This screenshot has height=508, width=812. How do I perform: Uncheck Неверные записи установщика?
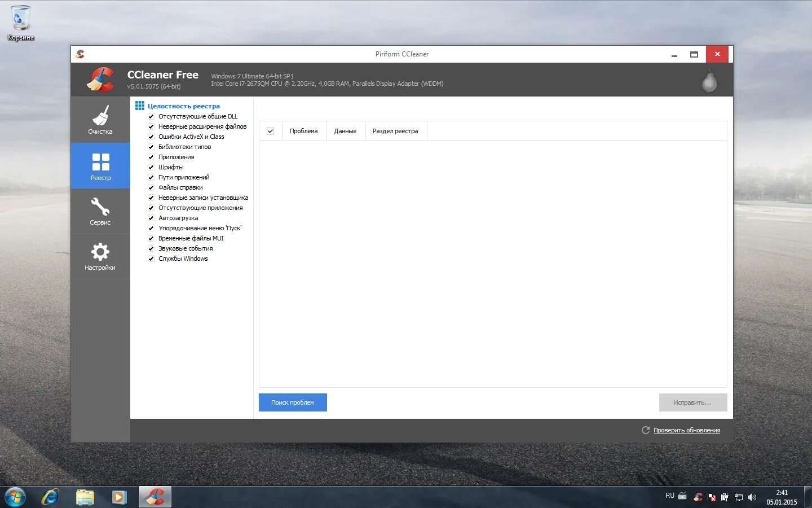[x=151, y=198]
